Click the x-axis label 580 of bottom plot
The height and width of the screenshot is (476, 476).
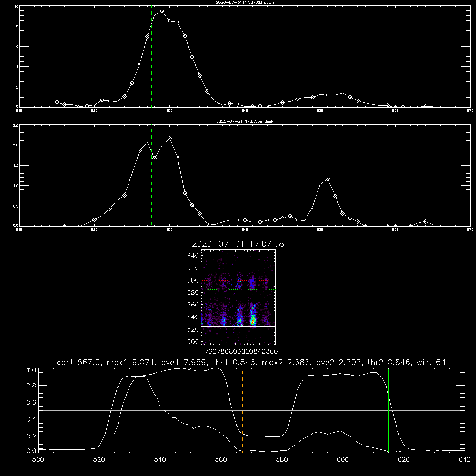282,460
